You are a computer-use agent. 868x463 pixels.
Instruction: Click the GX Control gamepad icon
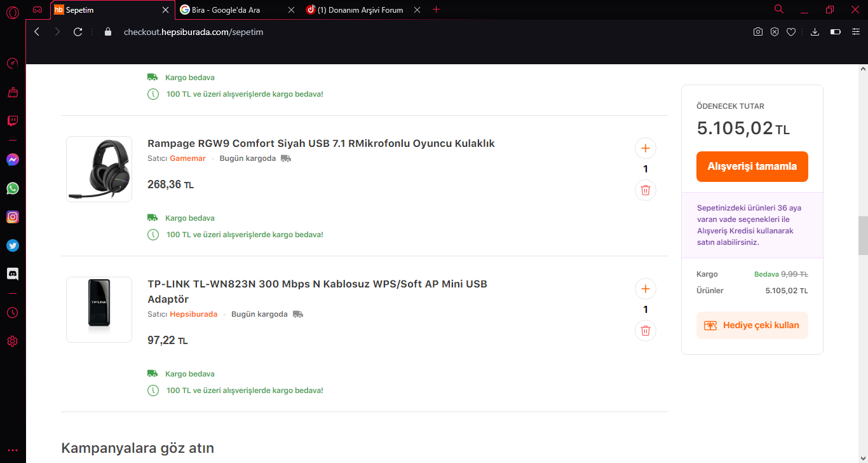37,10
